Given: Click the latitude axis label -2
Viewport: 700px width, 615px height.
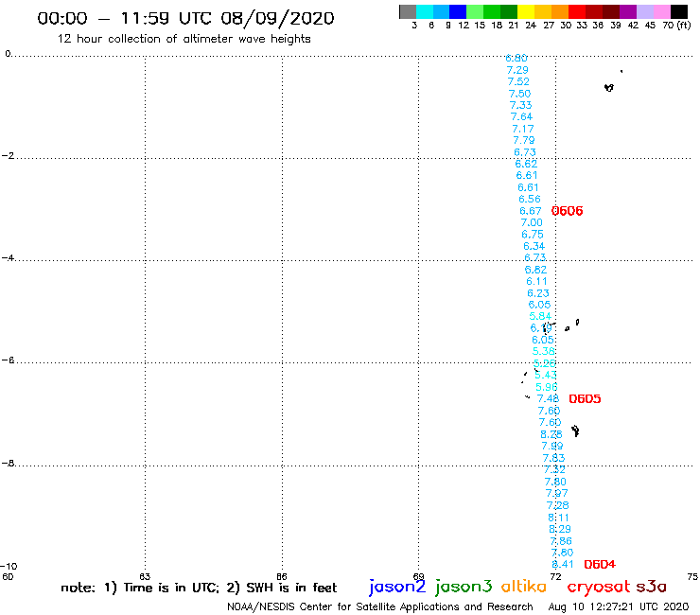Looking at the screenshot, I should 8,156.
